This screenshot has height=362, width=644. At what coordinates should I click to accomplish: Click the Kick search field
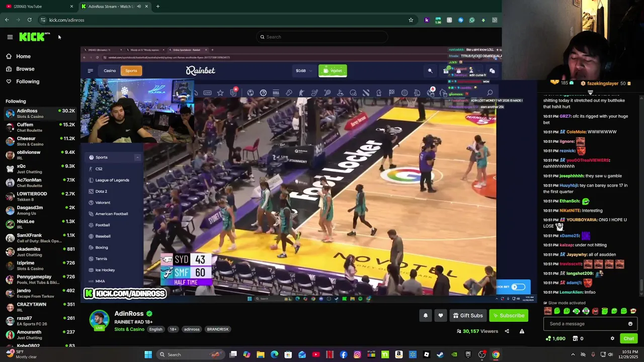322,37
